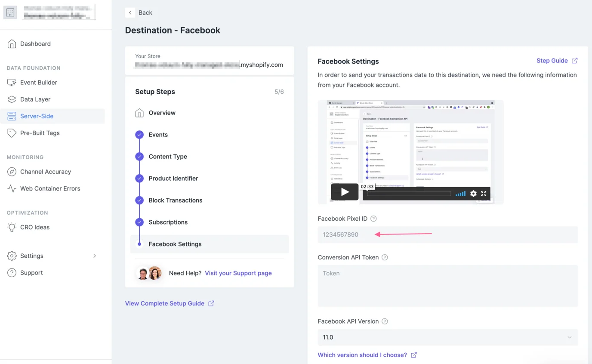This screenshot has width=592, height=364.
Task: Adjust the video volume bars
Action: click(x=460, y=194)
